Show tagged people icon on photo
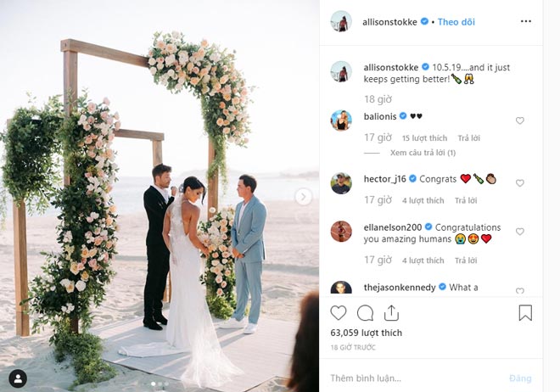 [x=18, y=378]
